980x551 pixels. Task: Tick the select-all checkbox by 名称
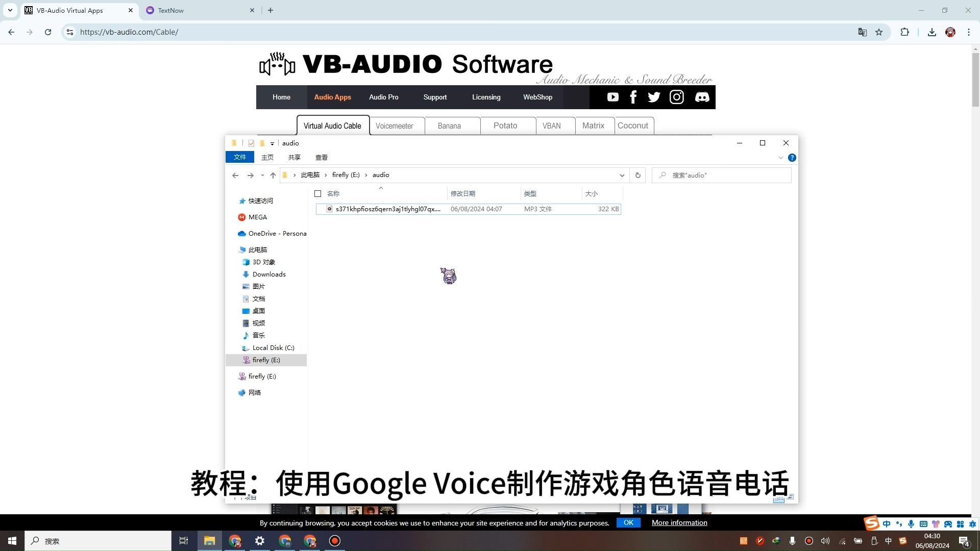pyautogui.click(x=318, y=194)
